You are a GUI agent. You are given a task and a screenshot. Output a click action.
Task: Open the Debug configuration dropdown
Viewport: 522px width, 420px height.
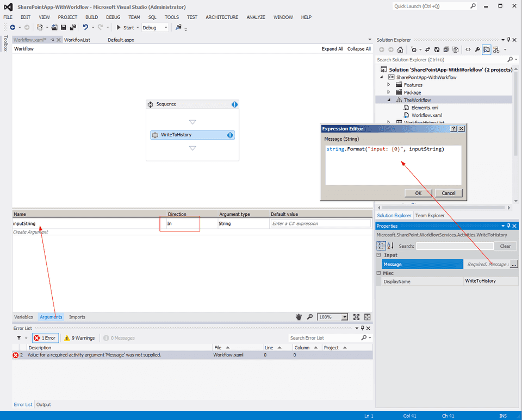tap(166, 27)
